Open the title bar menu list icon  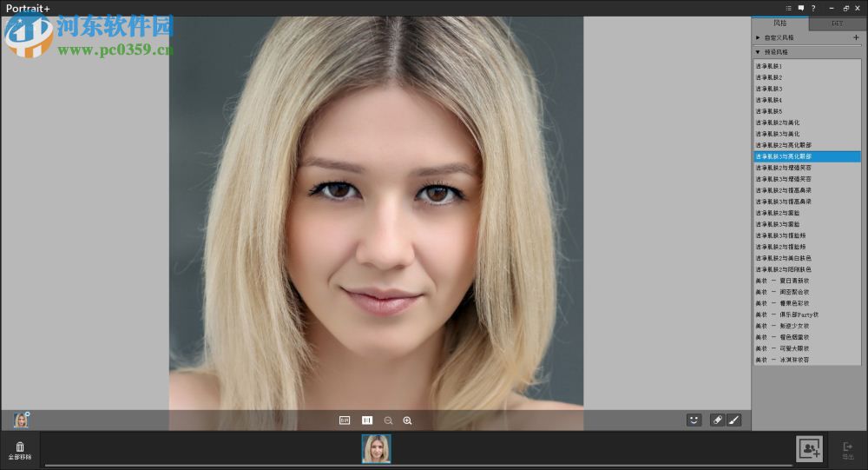click(x=788, y=8)
